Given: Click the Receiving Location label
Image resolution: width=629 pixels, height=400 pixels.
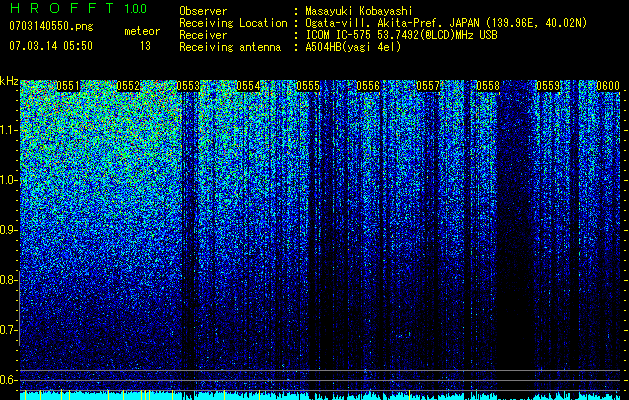Looking at the screenshot, I should click(x=233, y=23).
